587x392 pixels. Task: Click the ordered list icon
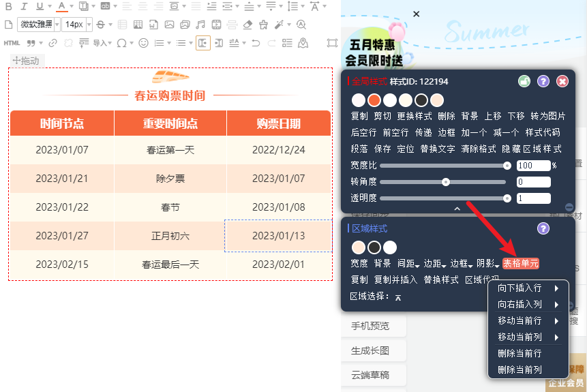tap(159, 43)
